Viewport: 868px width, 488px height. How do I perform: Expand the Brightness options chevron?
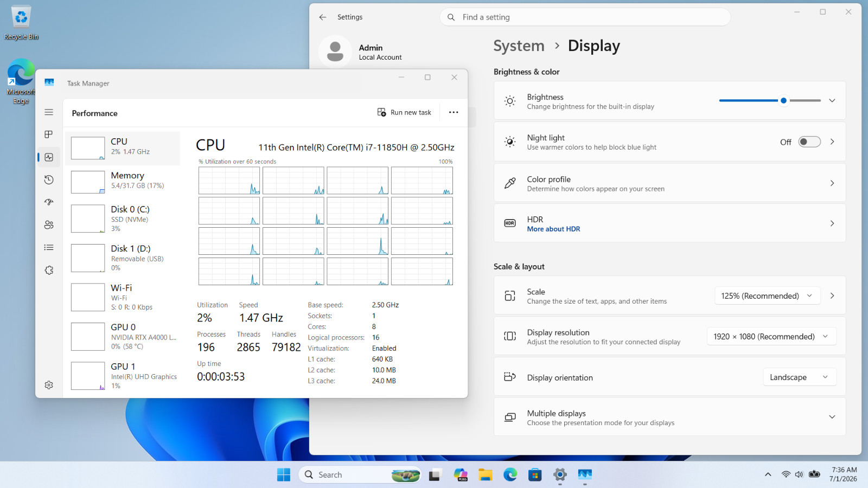coord(832,101)
